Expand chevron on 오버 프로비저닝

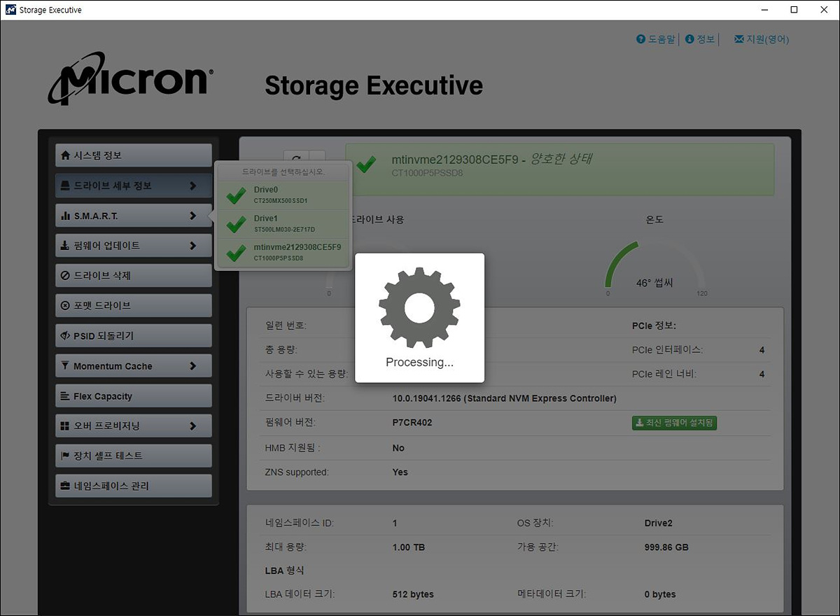193,426
